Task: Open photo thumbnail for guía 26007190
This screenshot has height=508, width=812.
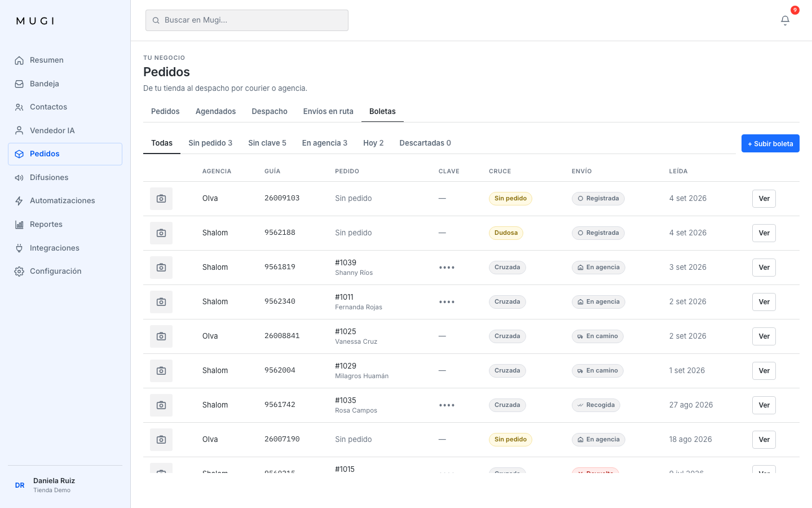Action: pos(161,440)
